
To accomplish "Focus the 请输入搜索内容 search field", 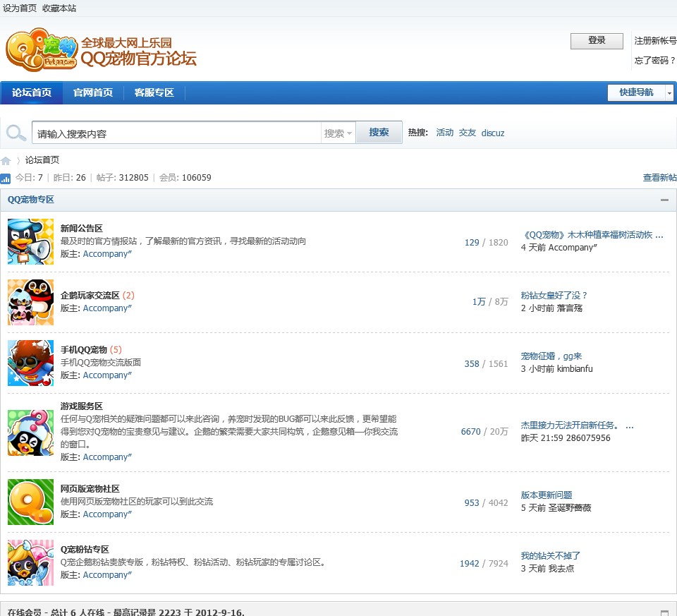I will coord(176,133).
